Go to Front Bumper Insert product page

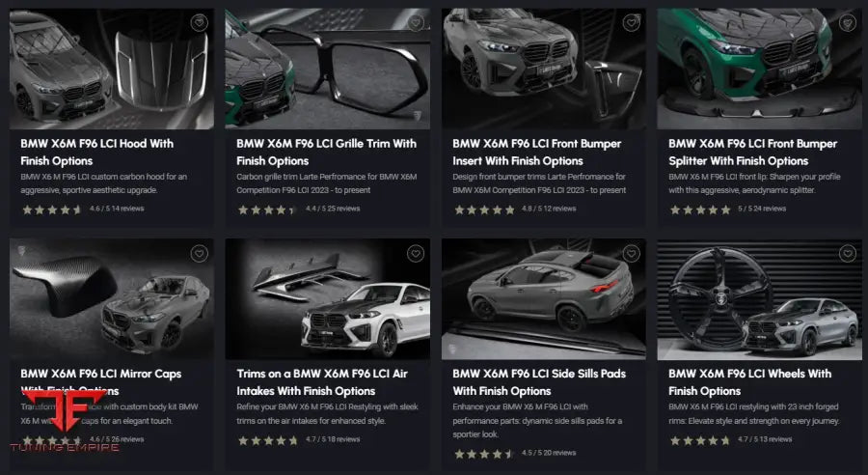[x=536, y=152]
